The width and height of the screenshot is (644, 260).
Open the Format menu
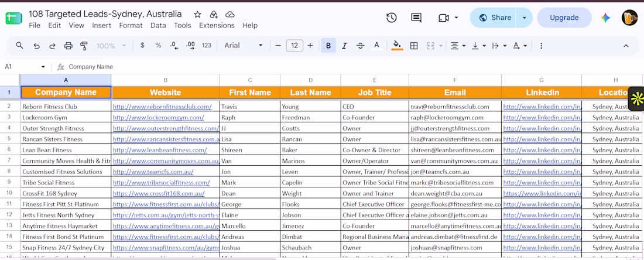pos(131,25)
